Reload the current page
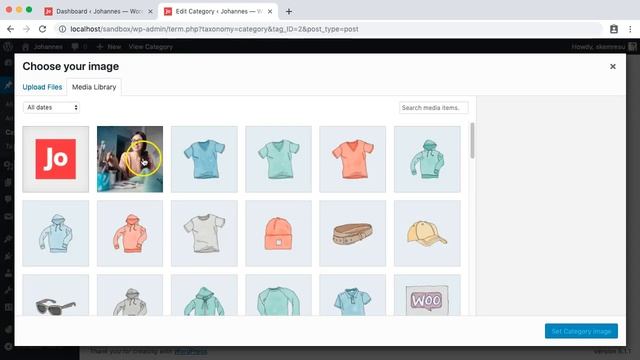This screenshot has width=640, height=360. pyautogui.click(x=42, y=29)
